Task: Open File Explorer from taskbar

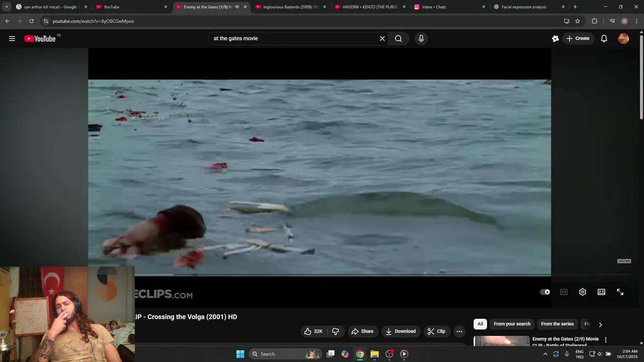Action: point(375,354)
